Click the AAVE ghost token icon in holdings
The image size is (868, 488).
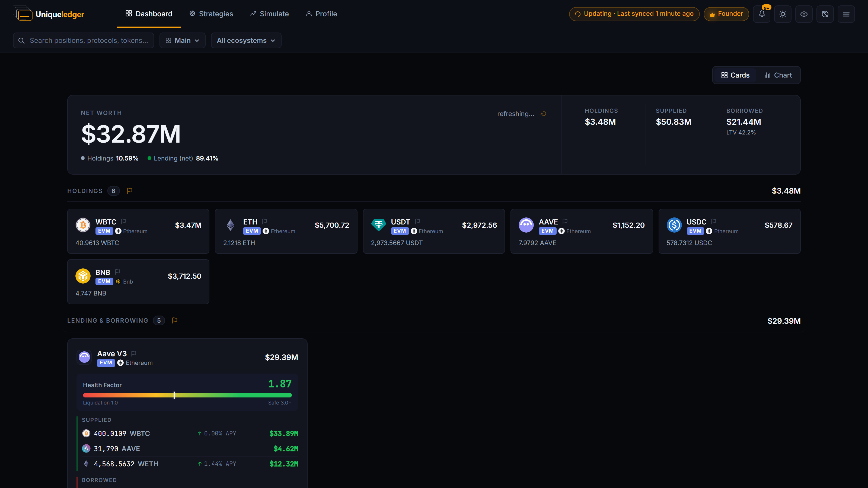(x=526, y=225)
